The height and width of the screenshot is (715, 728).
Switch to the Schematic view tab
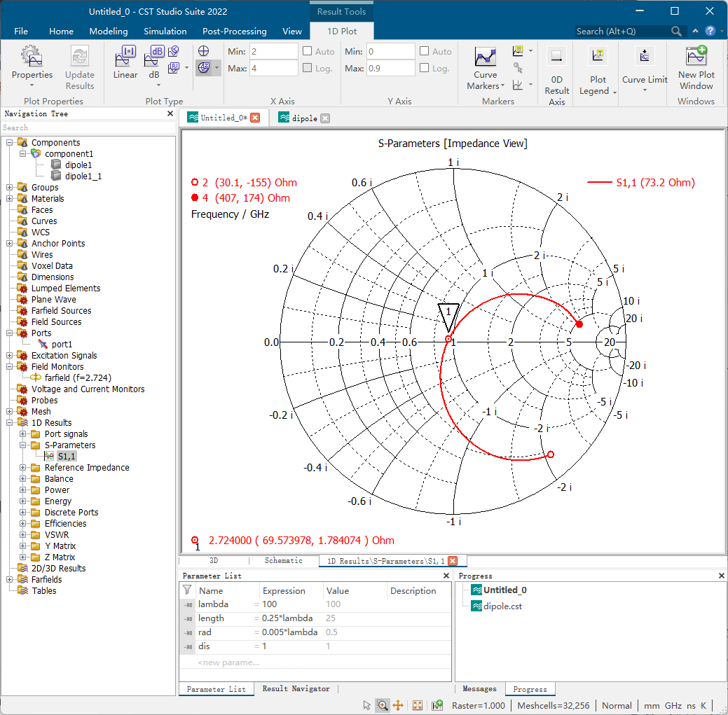click(x=283, y=560)
